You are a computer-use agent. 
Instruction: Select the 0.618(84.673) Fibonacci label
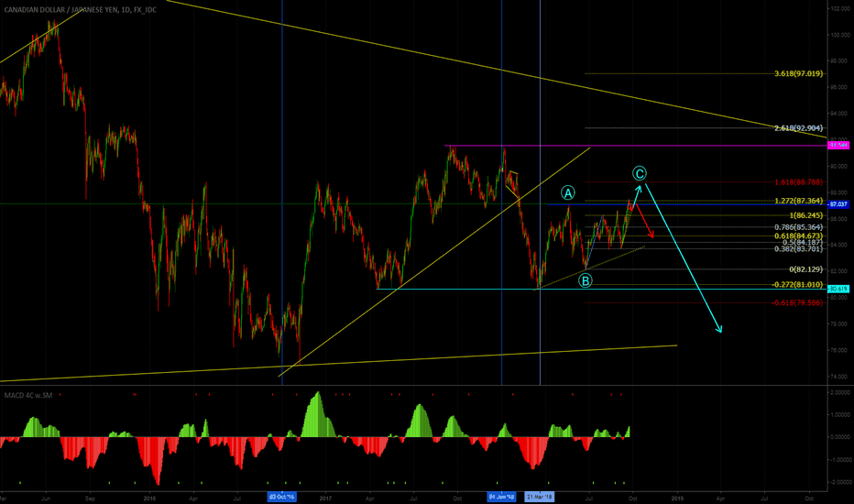(798, 236)
